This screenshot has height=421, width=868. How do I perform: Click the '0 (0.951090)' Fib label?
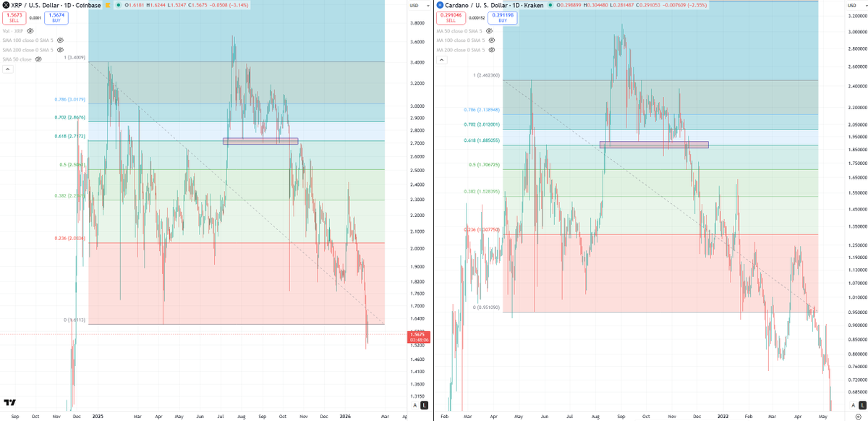point(486,307)
